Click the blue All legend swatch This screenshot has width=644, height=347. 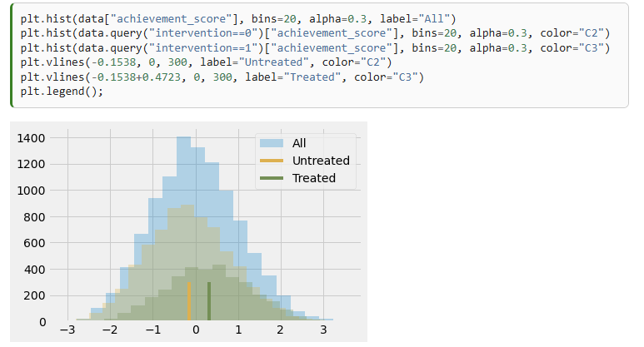(x=272, y=143)
